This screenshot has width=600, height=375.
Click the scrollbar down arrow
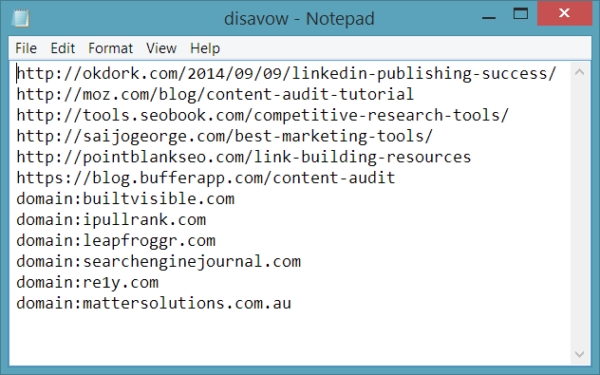coord(579,354)
